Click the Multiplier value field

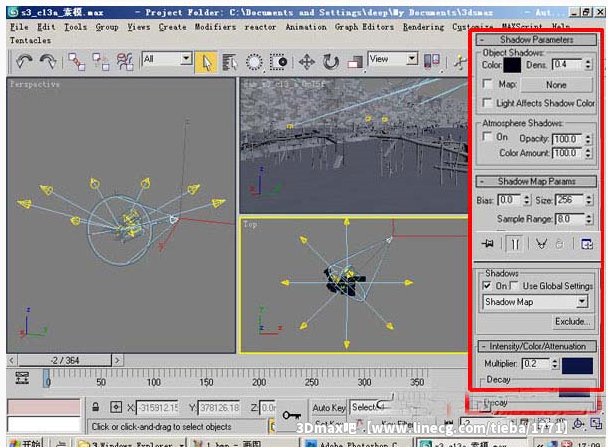coord(536,364)
